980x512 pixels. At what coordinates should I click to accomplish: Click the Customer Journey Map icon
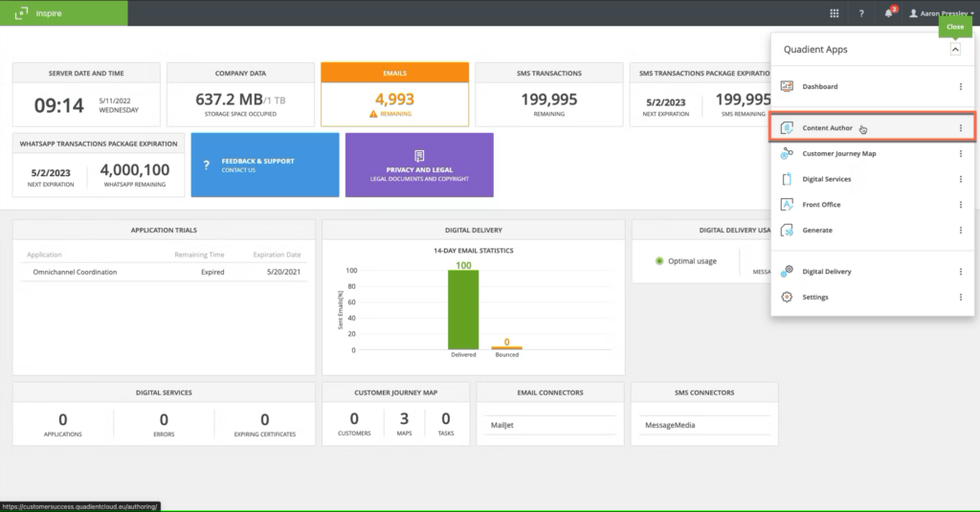pyautogui.click(x=787, y=153)
